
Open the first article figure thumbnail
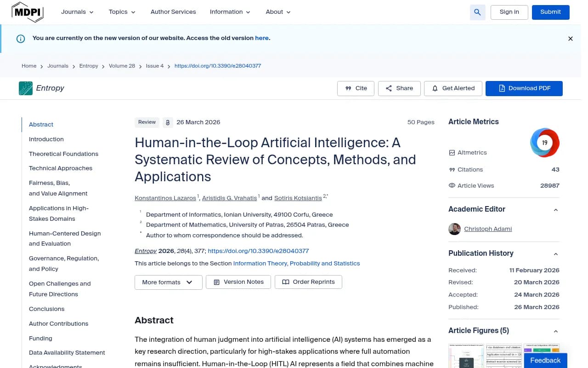466,356
